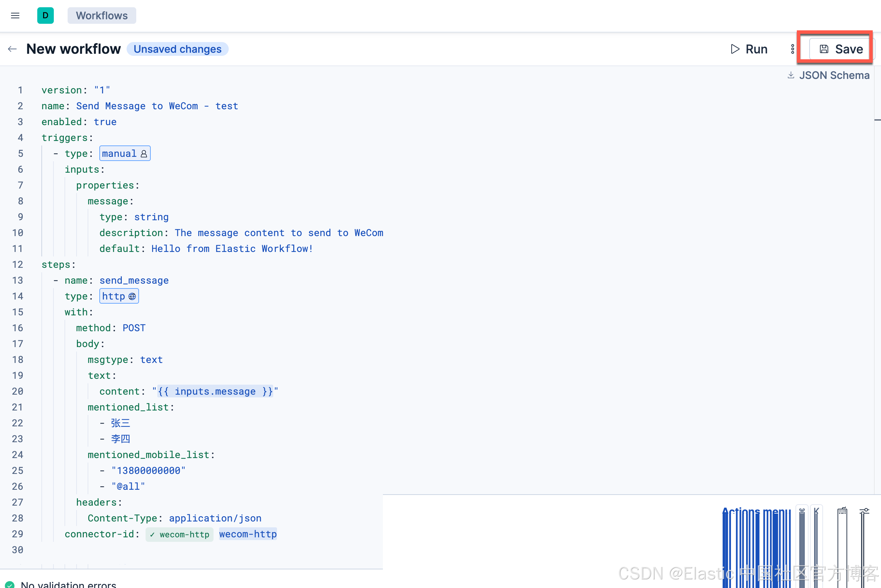
Task: Click the Unsaved changes badge
Action: 177,49
